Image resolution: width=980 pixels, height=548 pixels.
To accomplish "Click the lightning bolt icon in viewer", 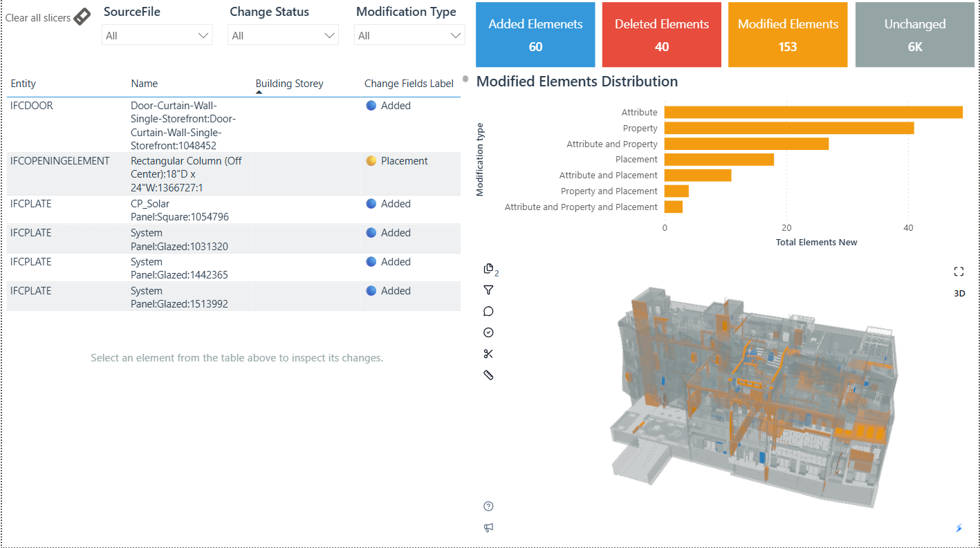I will click(x=959, y=528).
